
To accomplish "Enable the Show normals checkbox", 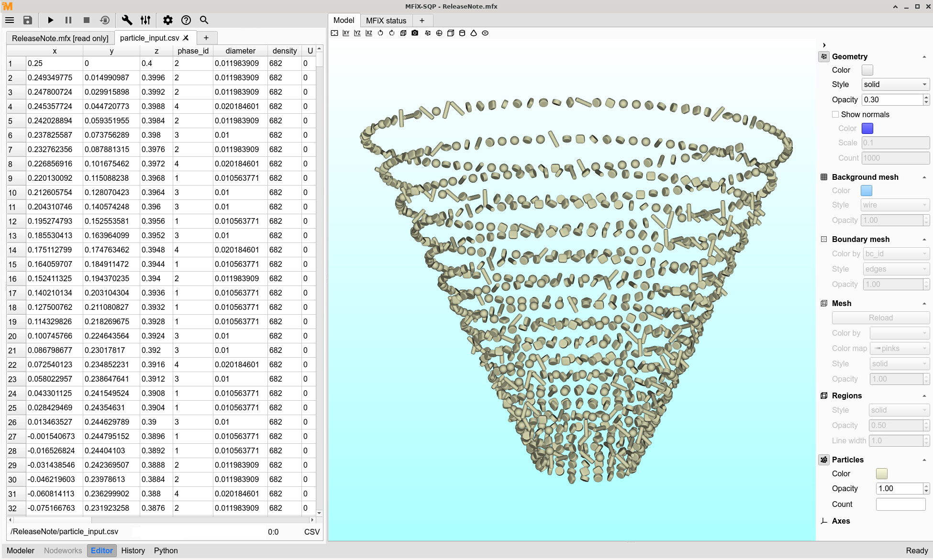I will (835, 114).
